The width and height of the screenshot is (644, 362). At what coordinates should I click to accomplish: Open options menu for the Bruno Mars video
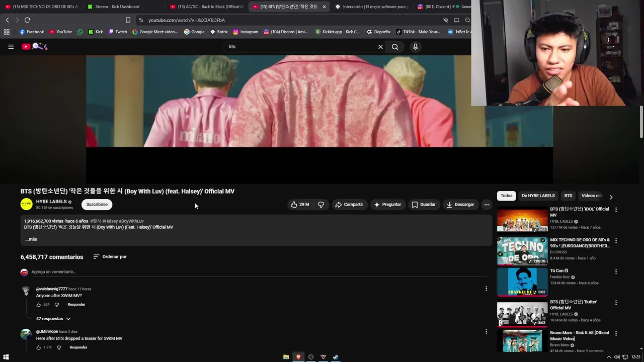[x=616, y=333]
